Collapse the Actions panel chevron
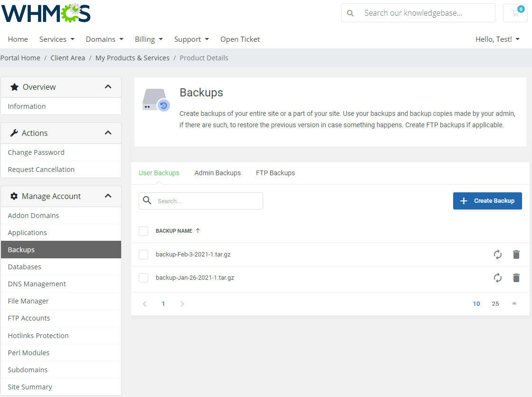The width and height of the screenshot is (532, 397). (x=108, y=133)
